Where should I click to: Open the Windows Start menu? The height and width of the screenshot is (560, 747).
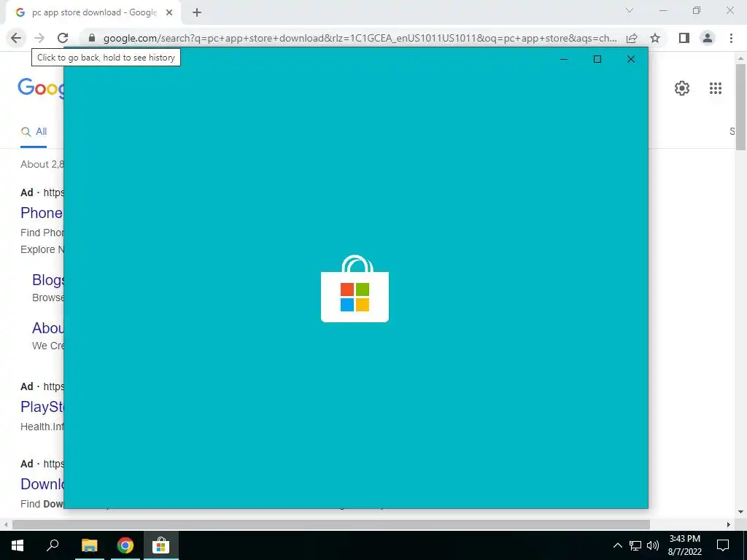click(x=18, y=545)
